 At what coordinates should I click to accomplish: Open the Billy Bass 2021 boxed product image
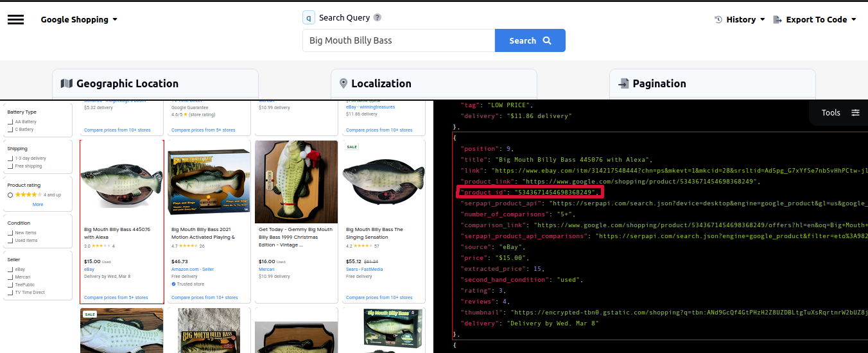pos(209,182)
